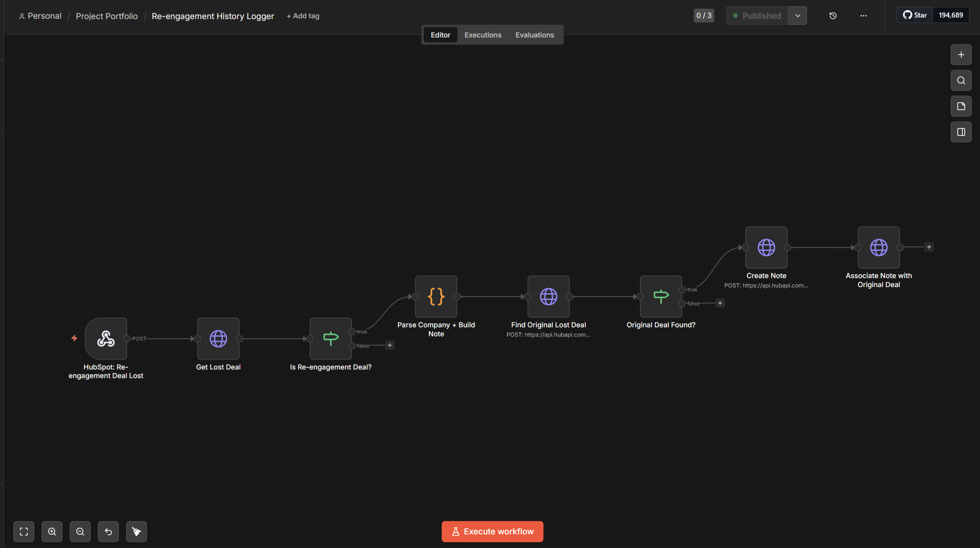Select the HubSpot webhook trigger node
This screenshot has height=548, width=980.
coord(106,338)
